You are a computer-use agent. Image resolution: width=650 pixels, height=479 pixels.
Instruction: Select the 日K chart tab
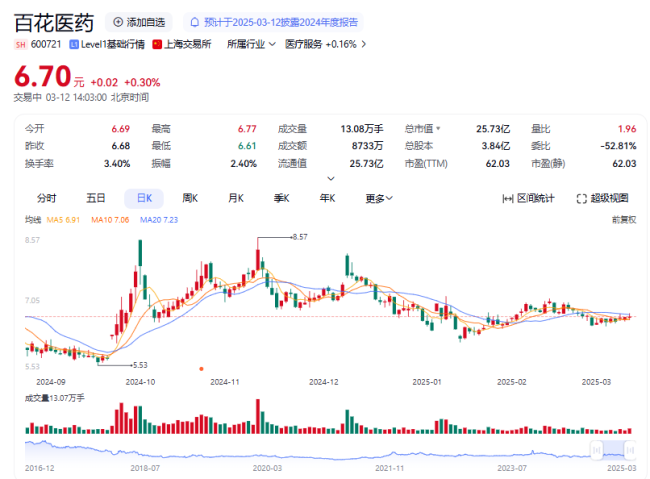click(144, 198)
